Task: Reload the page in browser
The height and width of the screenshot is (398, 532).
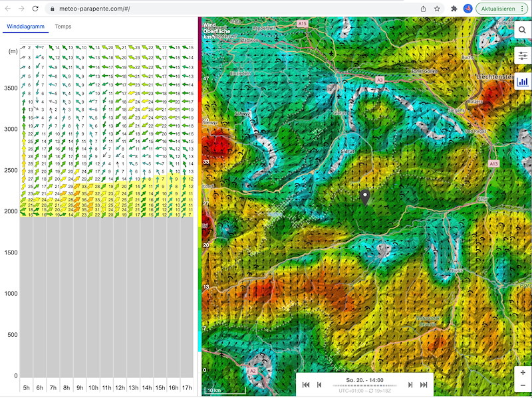Action: coord(35,9)
